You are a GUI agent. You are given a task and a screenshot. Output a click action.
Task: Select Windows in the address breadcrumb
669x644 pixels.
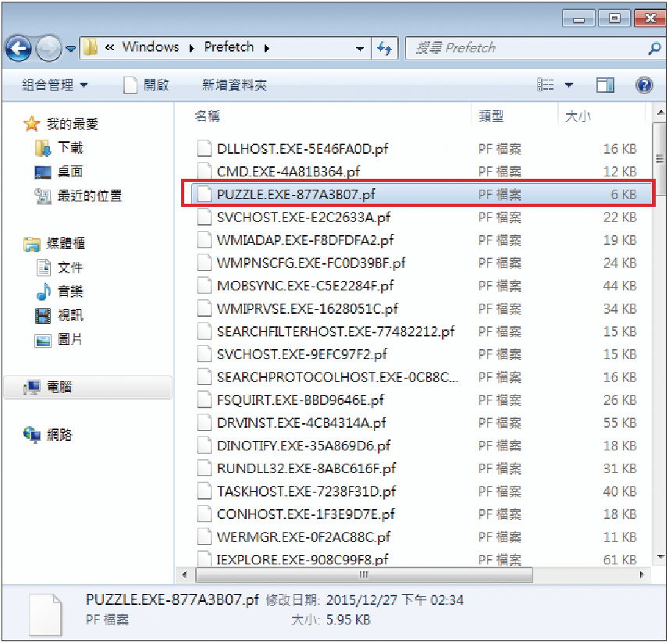151,47
